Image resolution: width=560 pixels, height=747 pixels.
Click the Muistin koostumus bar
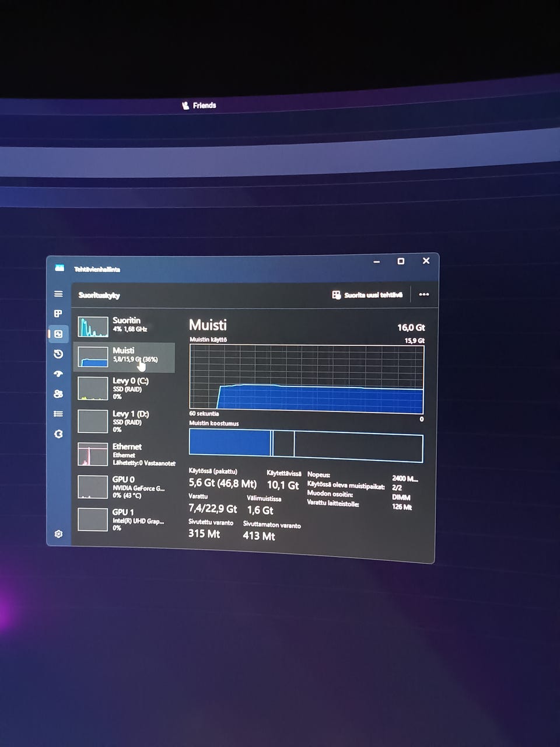pos(306,445)
